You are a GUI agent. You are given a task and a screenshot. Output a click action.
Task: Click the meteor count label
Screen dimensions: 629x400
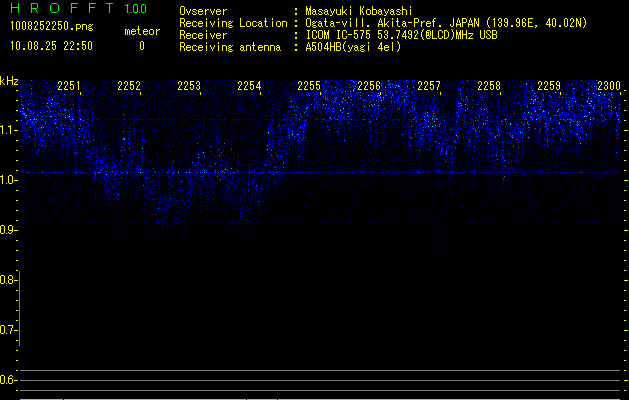point(142,31)
